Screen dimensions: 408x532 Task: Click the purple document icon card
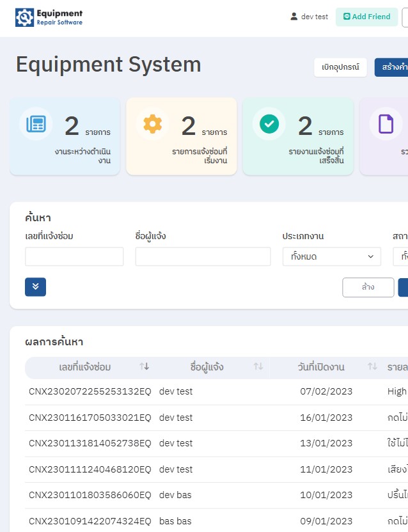click(386, 123)
